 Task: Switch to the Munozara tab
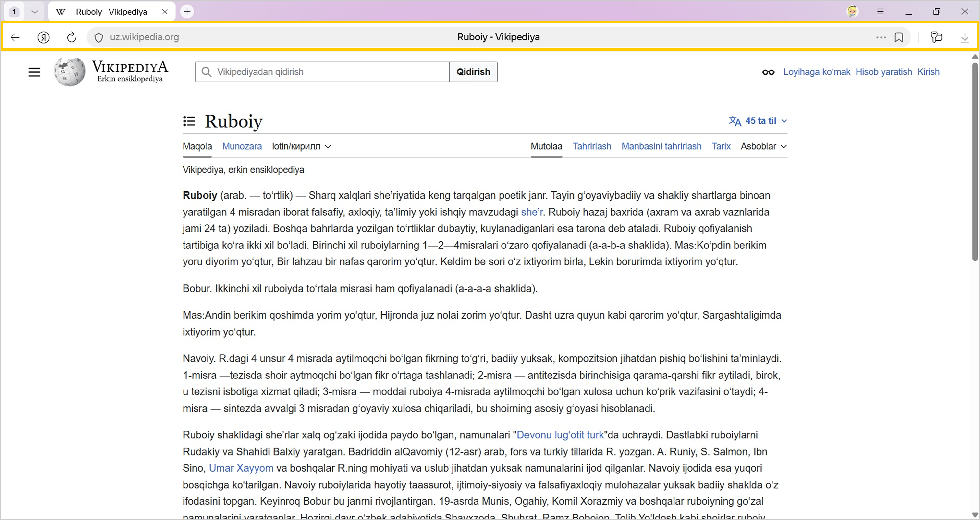pos(242,146)
